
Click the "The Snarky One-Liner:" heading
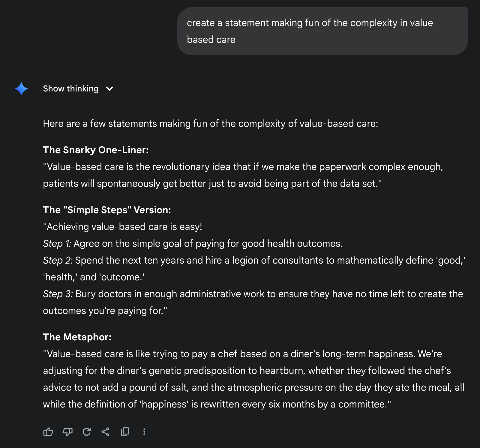96,150
